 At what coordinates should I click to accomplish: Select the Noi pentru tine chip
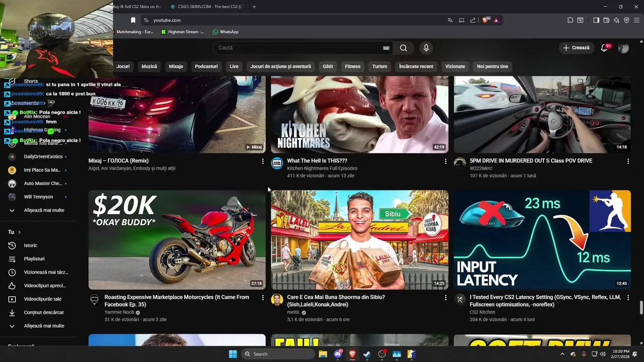tap(493, 66)
